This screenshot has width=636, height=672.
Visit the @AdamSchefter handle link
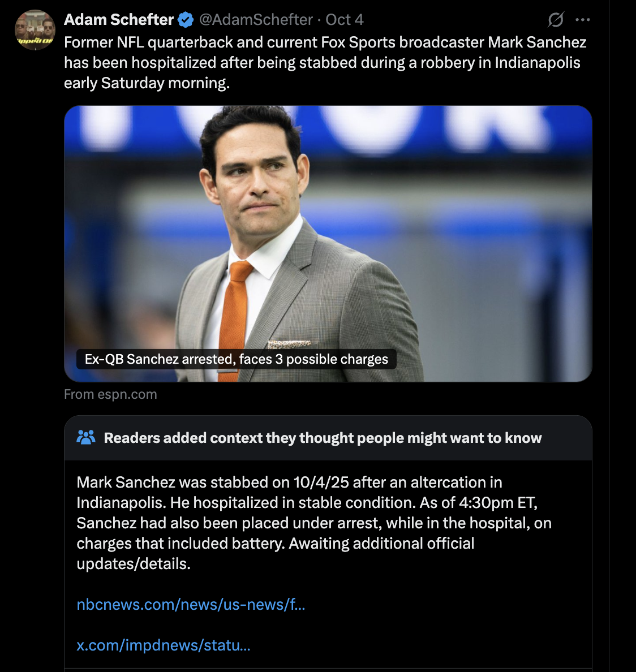tap(256, 20)
